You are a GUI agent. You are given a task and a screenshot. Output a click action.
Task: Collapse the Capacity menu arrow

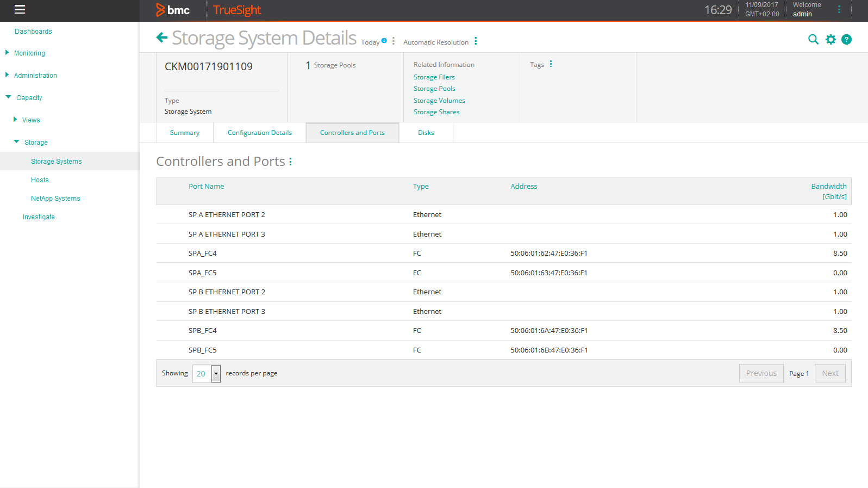pos(8,97)
